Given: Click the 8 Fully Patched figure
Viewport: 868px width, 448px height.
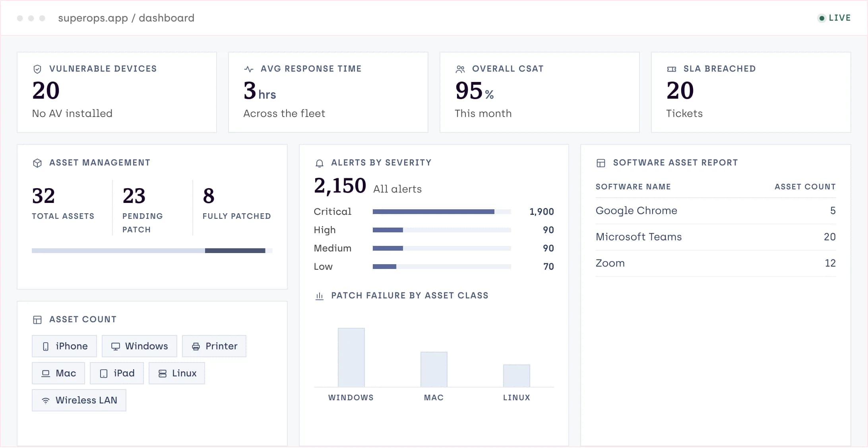Looking at the screenshot, I should click(209, 196).
